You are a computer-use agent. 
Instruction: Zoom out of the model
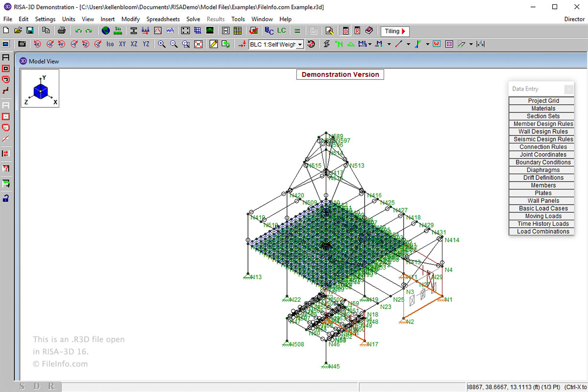point(174,44)
